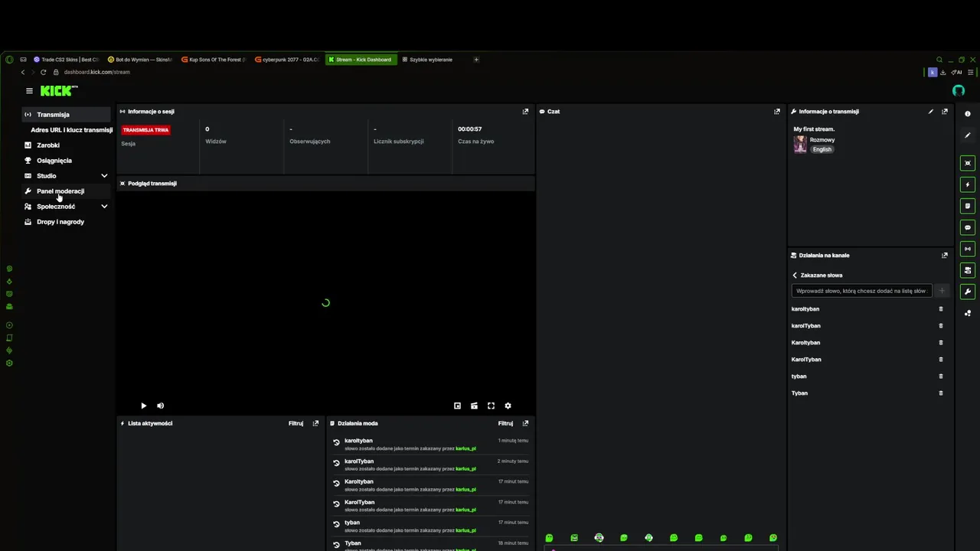The width and height of the screenshot is (980, 551).
Task: Switch to Bot do Wymian browser tab
Action: pos(140,60)
